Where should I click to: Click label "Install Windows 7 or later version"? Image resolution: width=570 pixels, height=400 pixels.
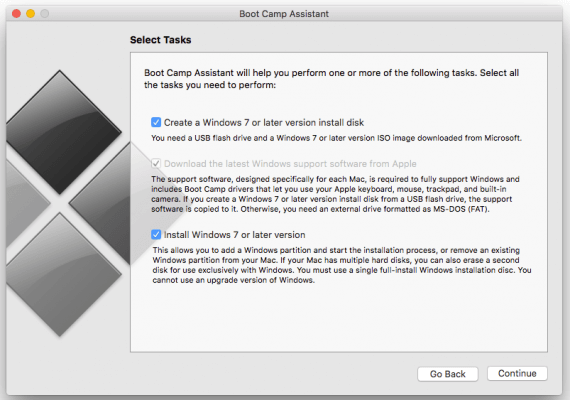tap(234, 235)
